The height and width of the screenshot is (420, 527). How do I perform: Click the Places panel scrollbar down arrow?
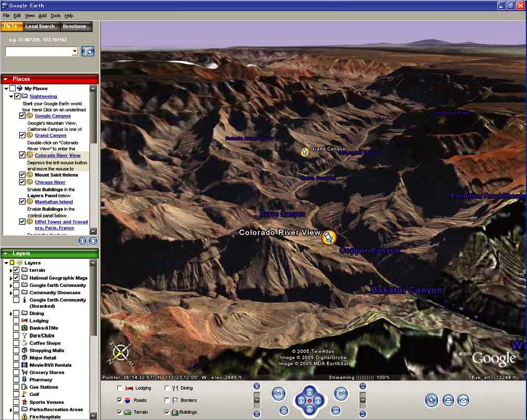(x=93, y=231)
